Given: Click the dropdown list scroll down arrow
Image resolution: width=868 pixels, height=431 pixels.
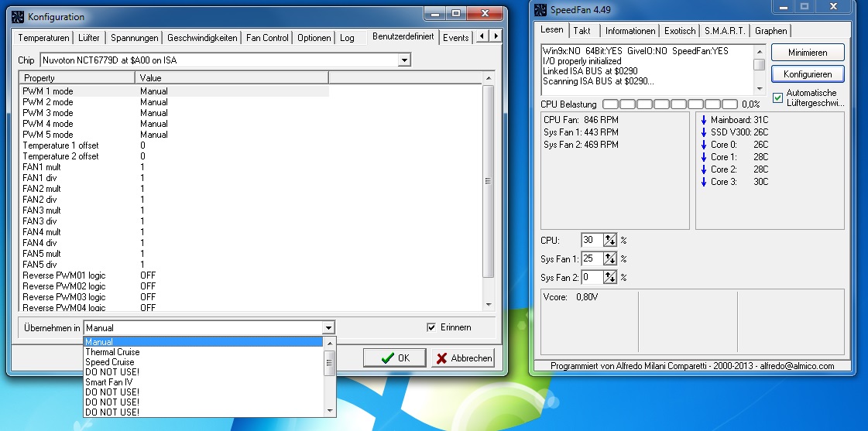Looking at the screenshot, I should pyautogui.click(x=330, y=411).
